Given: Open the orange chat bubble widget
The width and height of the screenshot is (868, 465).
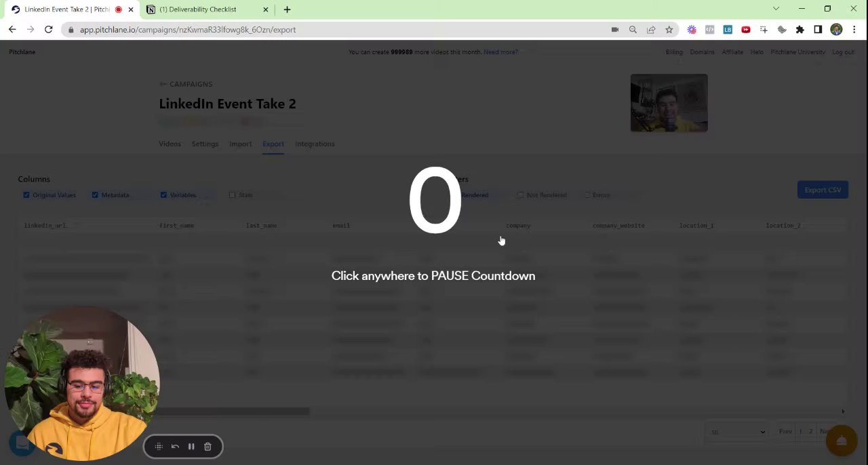Looking at the screenshot, I should pyautogui.click(x=842, y=441).
